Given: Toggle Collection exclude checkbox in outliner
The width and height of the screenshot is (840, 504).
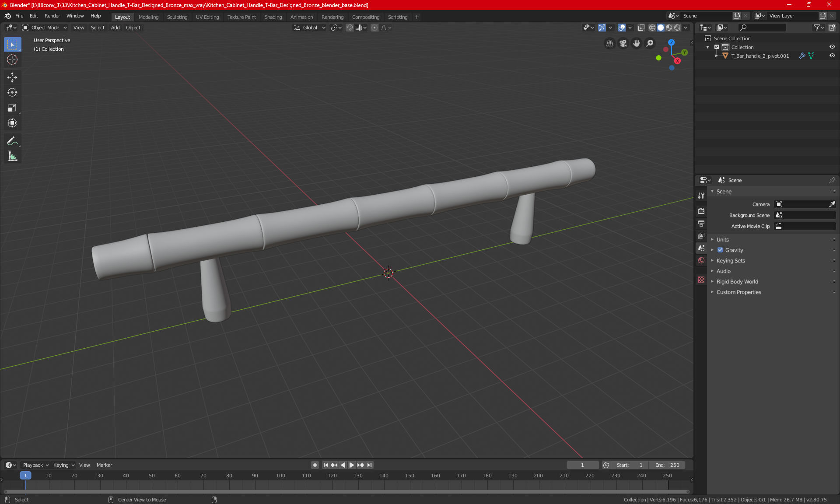Looking at the screenshot, I should (717, 47).
